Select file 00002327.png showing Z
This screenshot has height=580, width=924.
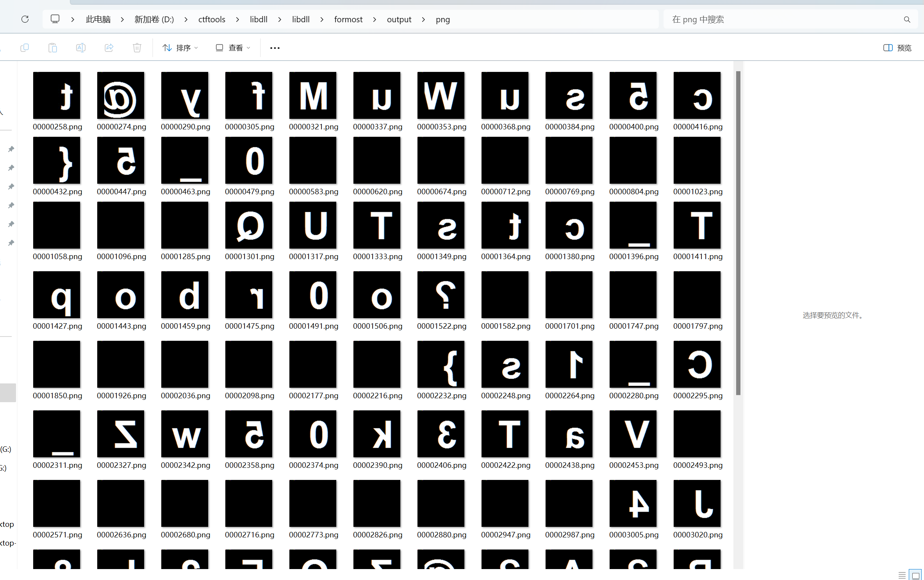[121, 434]
